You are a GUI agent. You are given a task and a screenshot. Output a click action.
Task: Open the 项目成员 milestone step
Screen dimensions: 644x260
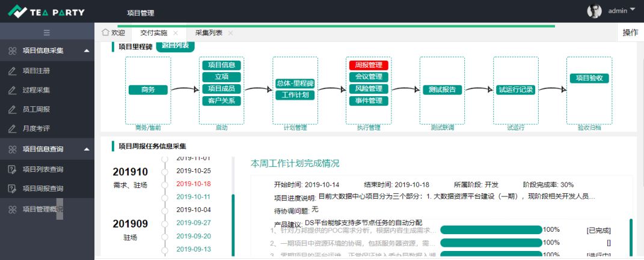pyautogui.click(x=221, y=89)
